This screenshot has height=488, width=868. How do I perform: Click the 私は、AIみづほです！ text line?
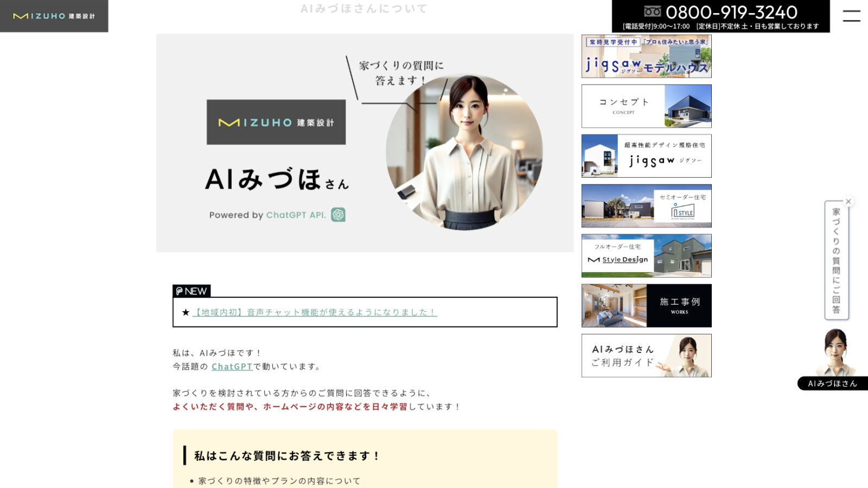click(218, 353)
